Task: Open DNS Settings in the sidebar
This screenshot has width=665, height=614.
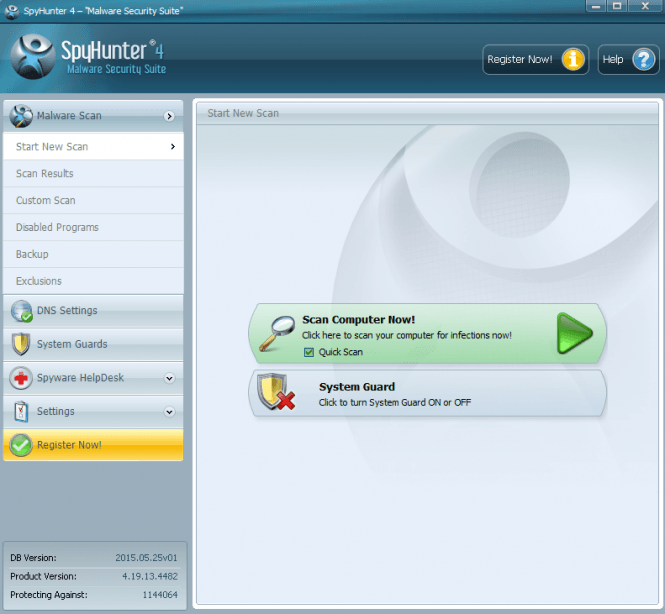Action: (x=93, y=311)
